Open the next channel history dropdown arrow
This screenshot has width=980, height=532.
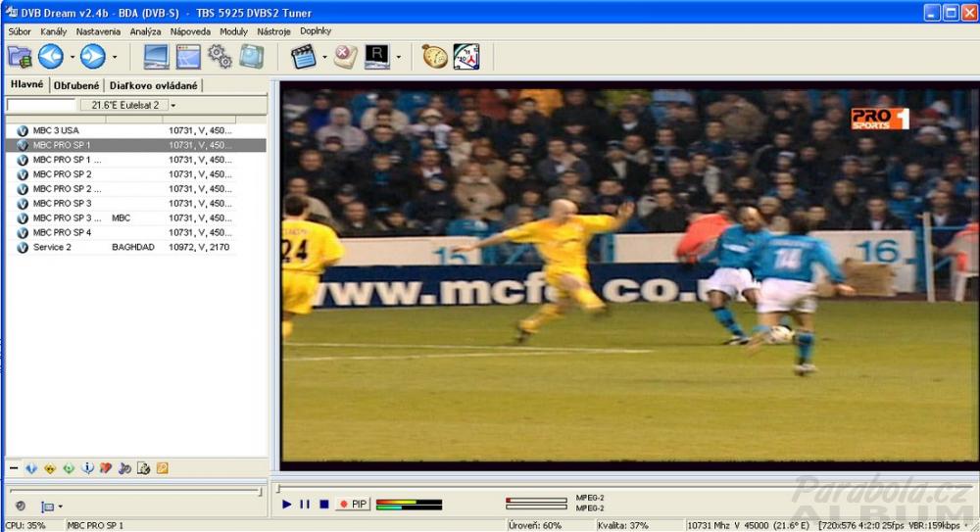tap(115, 57)
